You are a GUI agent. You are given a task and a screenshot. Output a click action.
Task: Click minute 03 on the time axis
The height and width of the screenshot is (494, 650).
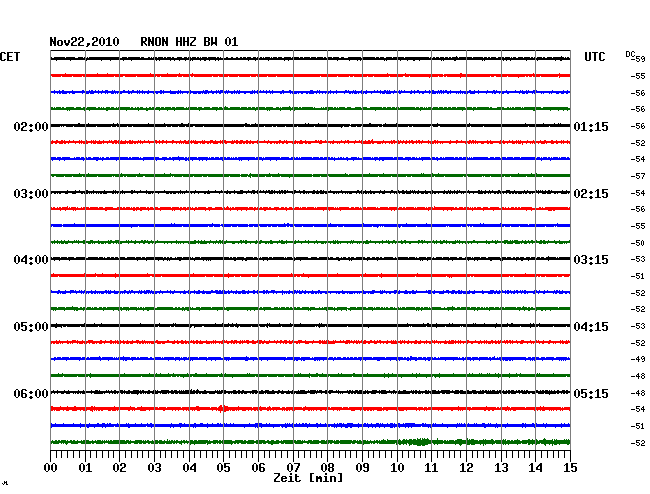pyautogui.click(x=154, y=467)
